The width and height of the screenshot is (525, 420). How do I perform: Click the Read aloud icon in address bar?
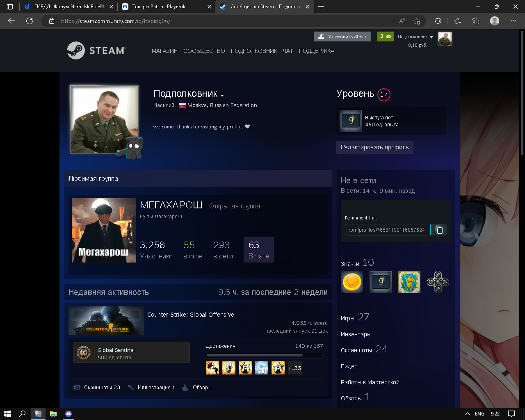402,21
